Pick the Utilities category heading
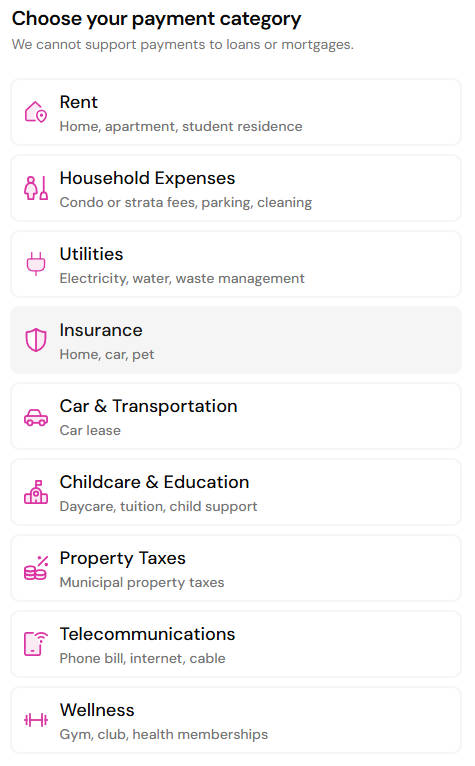The image size is (475, 766). (x=91, y=254)
